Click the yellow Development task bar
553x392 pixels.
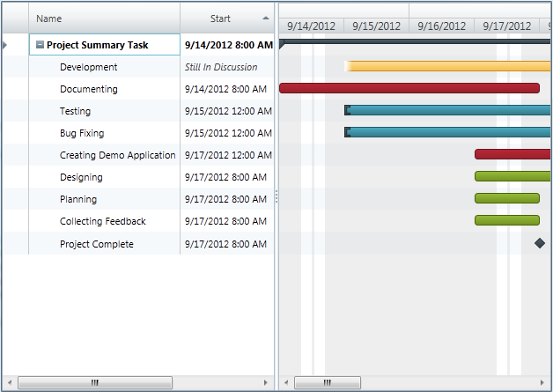(x=447, y=66)
